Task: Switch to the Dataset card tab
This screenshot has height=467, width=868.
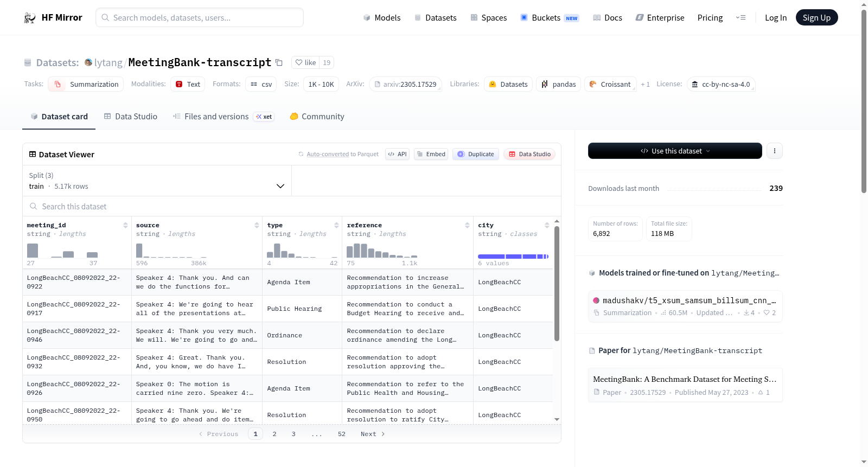Action: coord(59,116)
